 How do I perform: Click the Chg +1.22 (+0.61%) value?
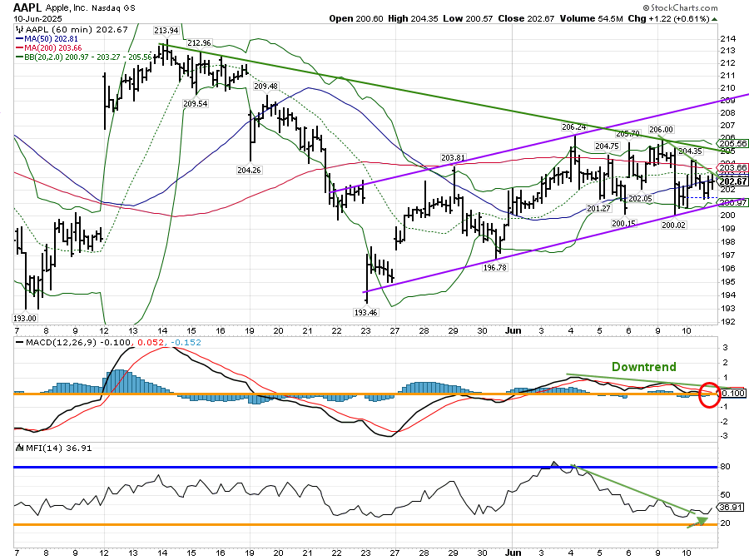[x=669, y=18]
